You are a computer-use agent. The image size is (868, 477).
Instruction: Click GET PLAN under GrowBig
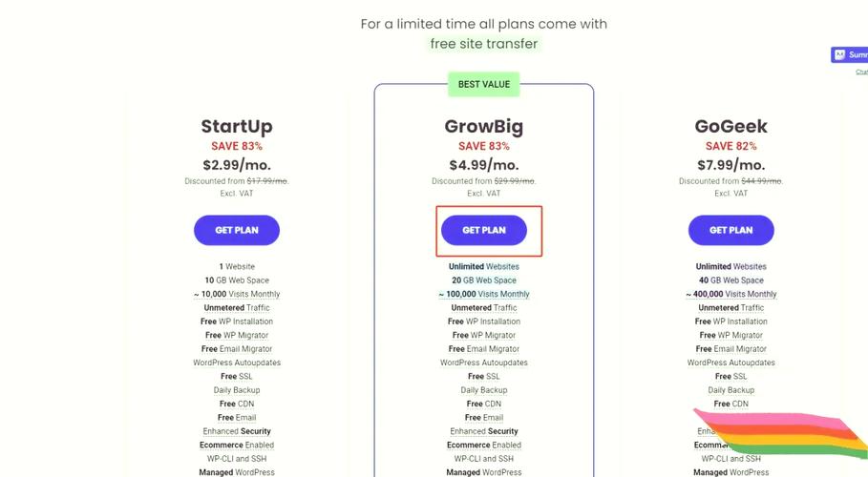tap(484, 230)
